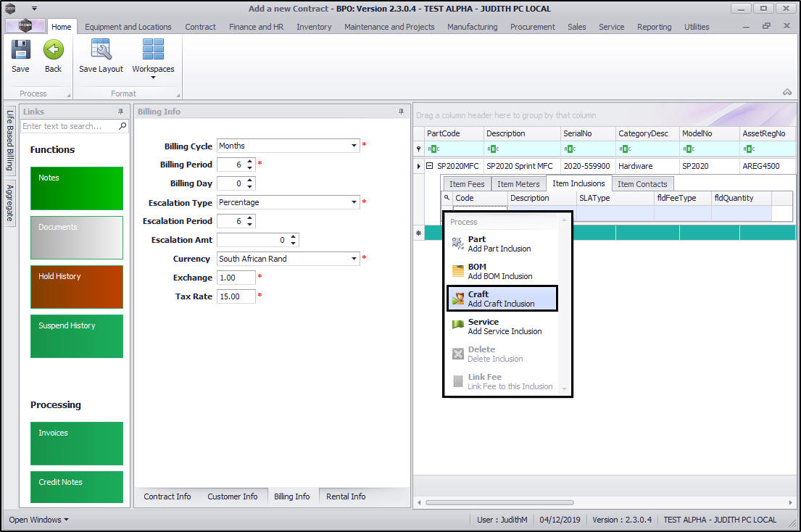Expand the Escalation Type dropdown

tap(354, 202)
